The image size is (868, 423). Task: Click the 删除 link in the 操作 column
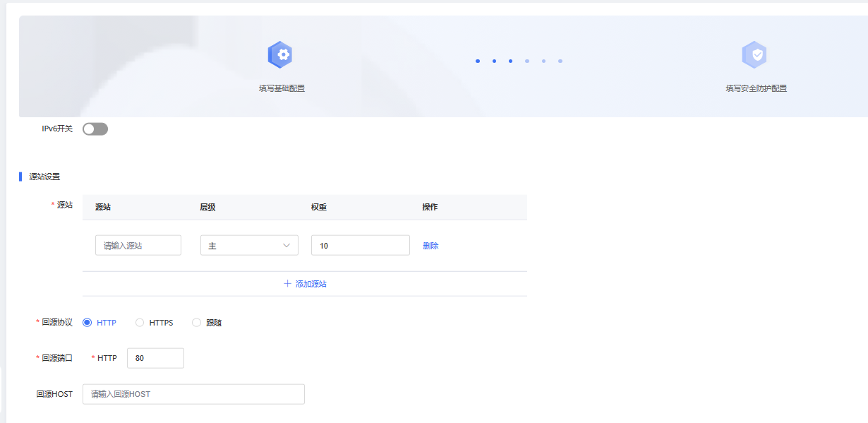(x=430, y=246)
